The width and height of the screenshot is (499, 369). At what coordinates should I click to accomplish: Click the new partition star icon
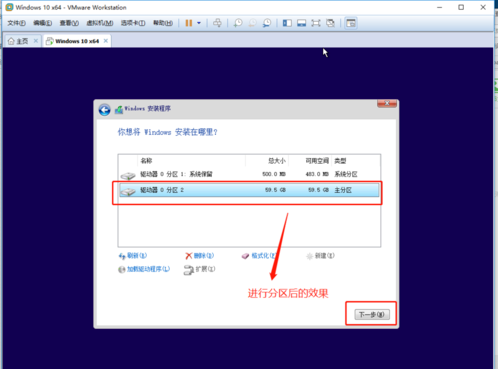point(310,256)
